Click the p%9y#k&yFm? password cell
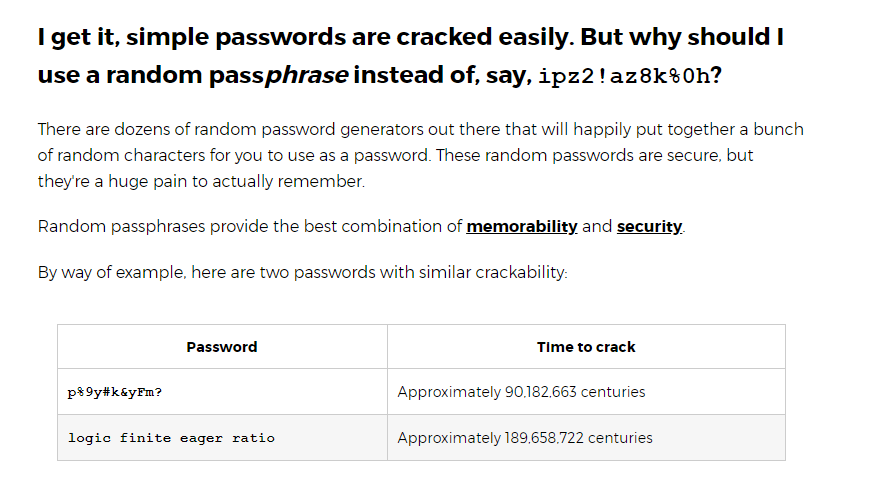Viewport: 885px width, 494px height. (x=115, y=392)
